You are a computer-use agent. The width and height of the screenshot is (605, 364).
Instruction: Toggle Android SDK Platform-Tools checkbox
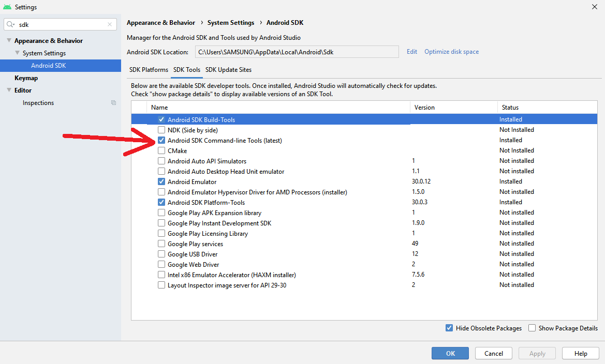pos(161,203)
